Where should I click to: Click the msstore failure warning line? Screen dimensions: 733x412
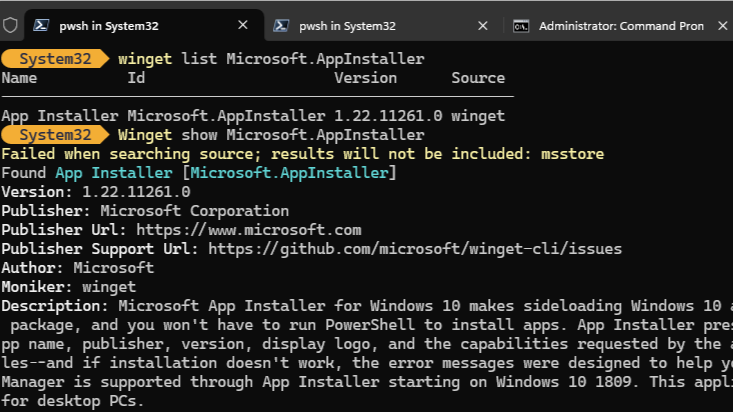coord(302,154)
